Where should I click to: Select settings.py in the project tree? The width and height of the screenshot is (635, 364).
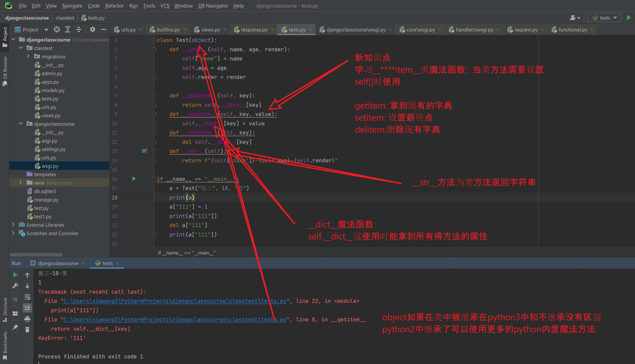pos(53,149)
